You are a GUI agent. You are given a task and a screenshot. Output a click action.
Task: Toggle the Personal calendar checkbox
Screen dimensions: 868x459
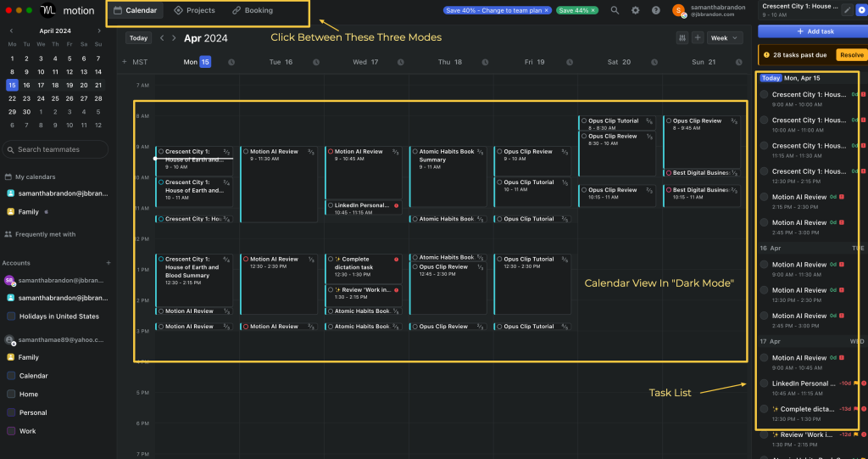click(x=11, y=412)
